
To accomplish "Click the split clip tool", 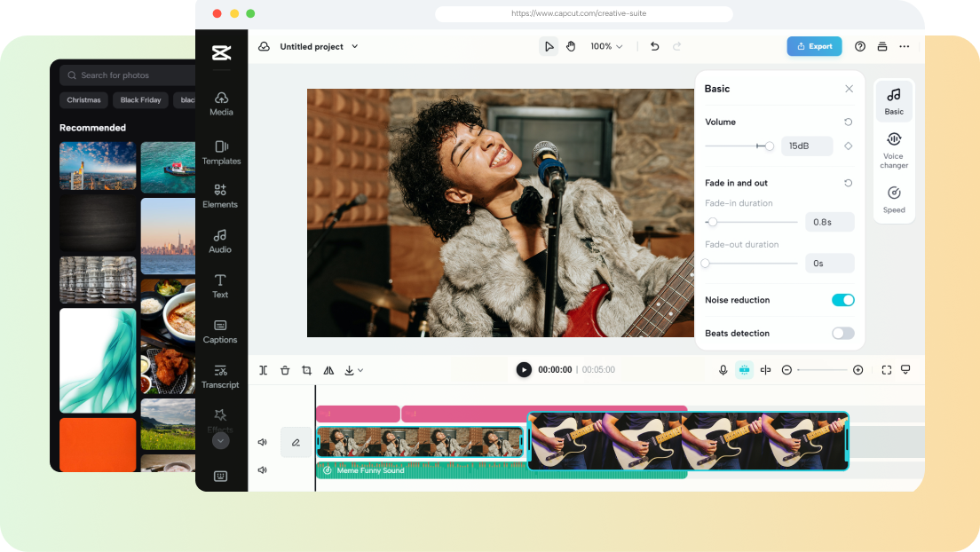I will tap(263, 370).
